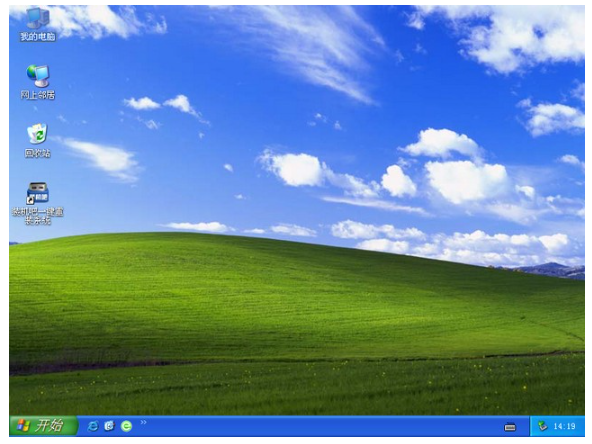Viewport: 592px width, 444px height.
Task: Click the Windows flag logo on Start
Action: tap(23, 426)
